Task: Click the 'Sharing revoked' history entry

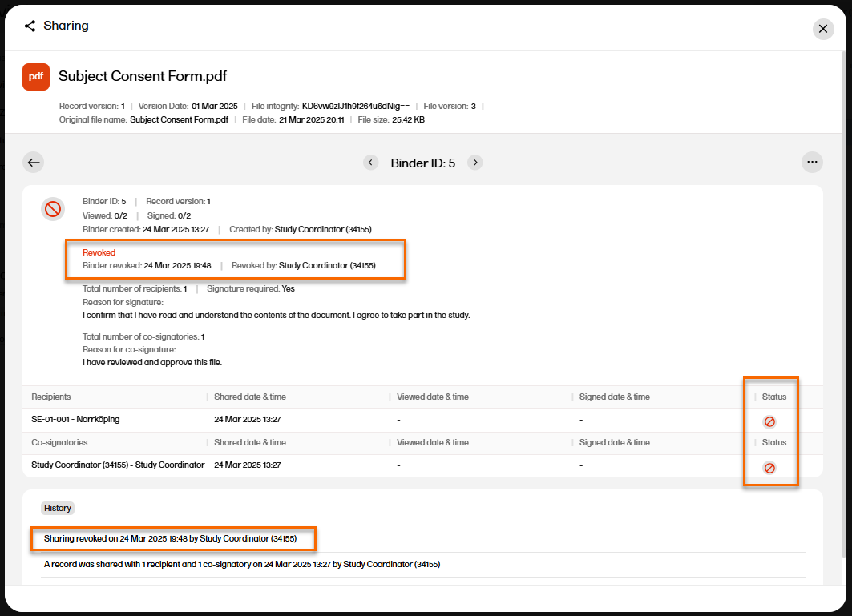Action: 170,539
